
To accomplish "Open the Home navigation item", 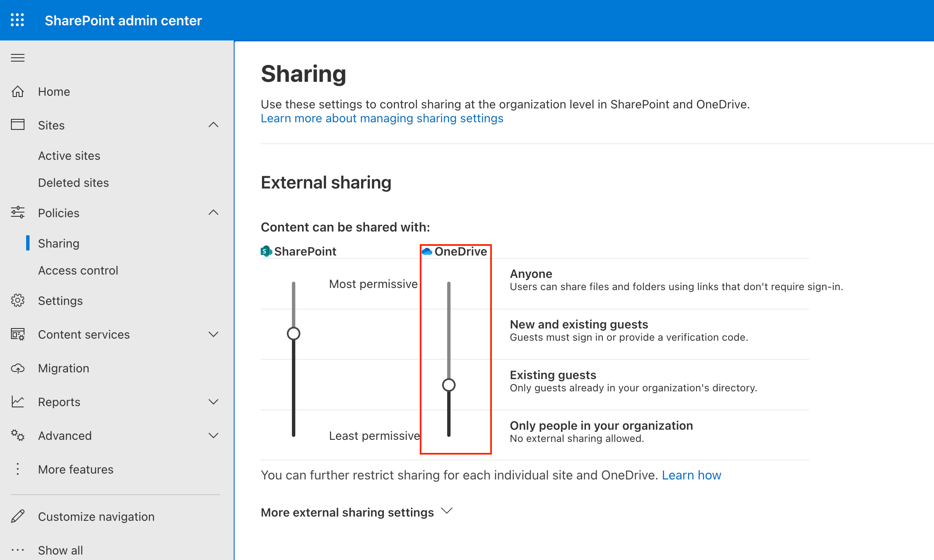I will click(54, 92).
